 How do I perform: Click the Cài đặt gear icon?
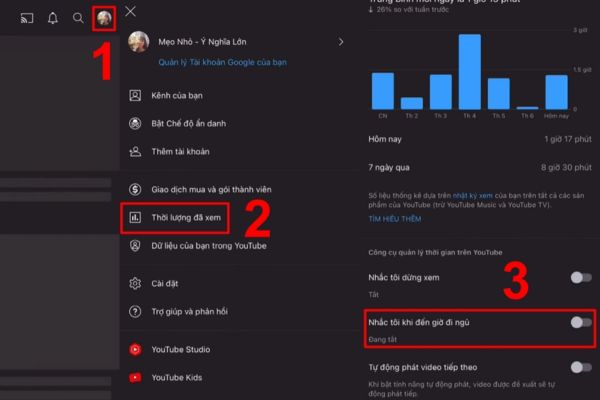click(135, 284)
